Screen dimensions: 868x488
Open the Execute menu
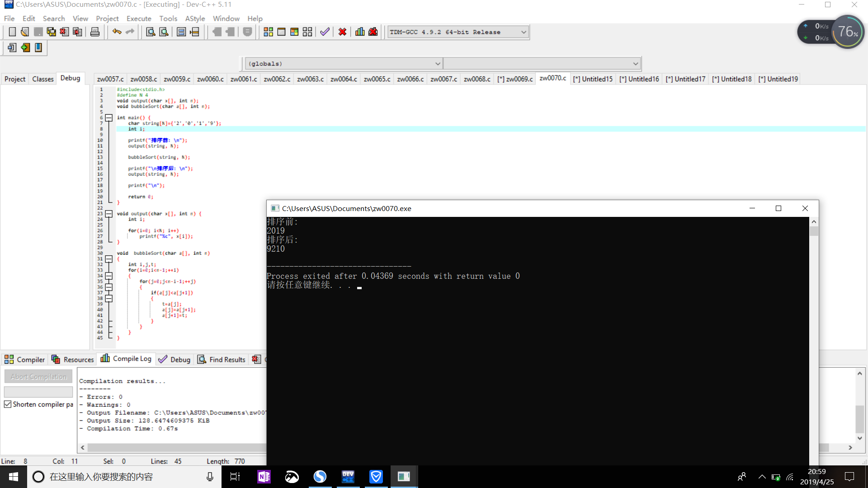coord(139,19)
